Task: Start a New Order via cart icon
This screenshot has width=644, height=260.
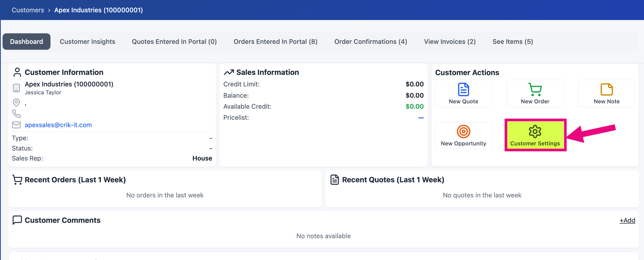Action: click(x=535, y=89)
